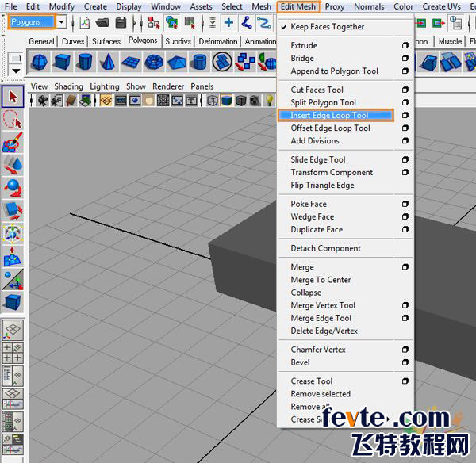Image resolution: width=476 pixels, height=463 pixels.
Task: Click the Soccer ball polygon shelf icon
Action: pos(221,62)
